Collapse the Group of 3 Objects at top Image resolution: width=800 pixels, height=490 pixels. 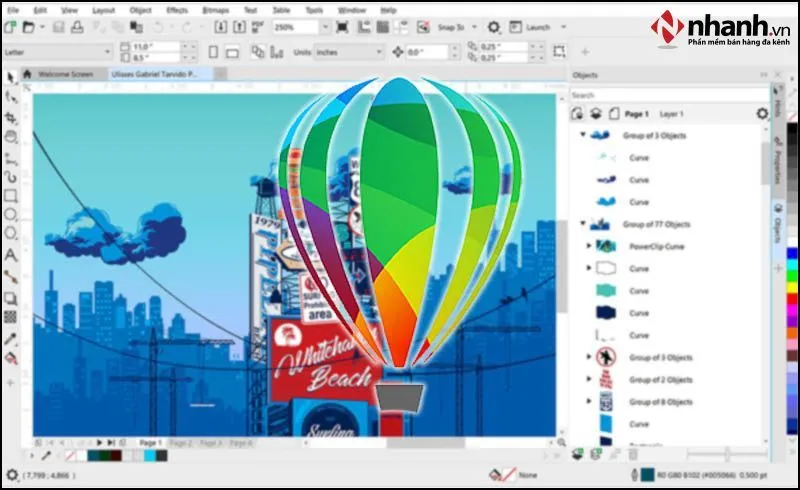click(x=583, y=135)
